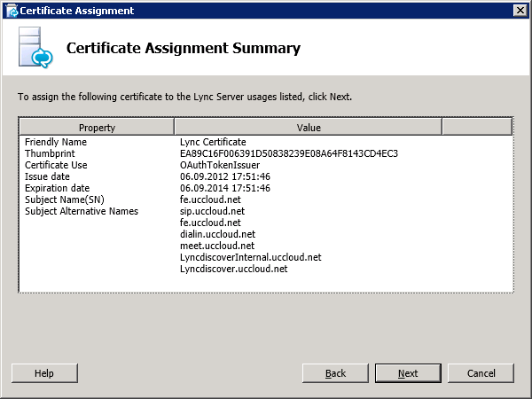Viewport: 532px width, 399px height.
Task: Click the empty third column header
Action: pyautogui.click(x=477, y=127)
